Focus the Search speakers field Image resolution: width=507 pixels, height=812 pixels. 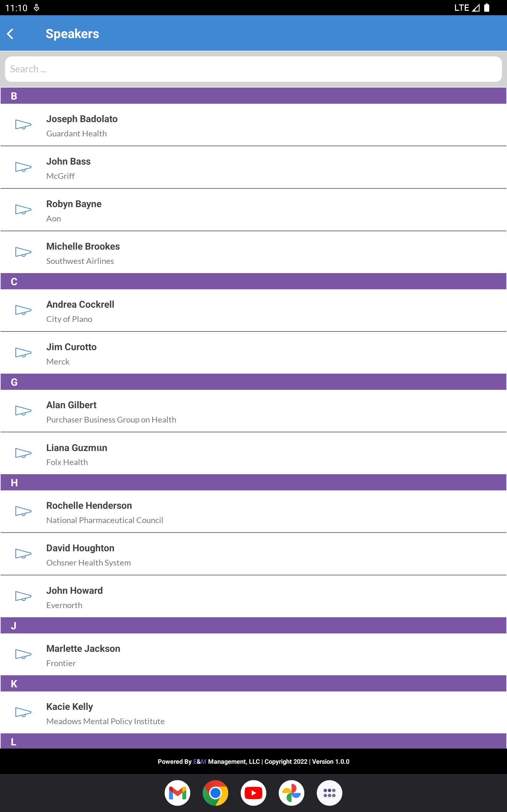253,69
